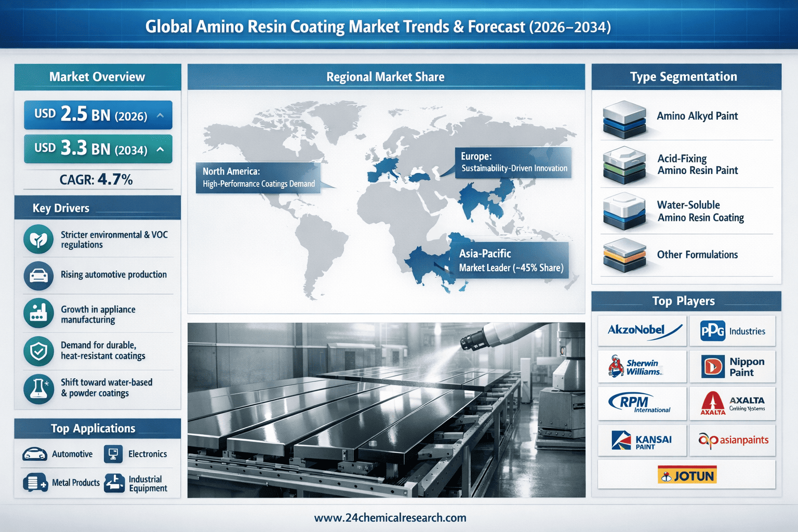Open the Asia-Pacific Market Leader callout
Screen dimensions: 798x532
pyautogui.click(x=510, y=260)
